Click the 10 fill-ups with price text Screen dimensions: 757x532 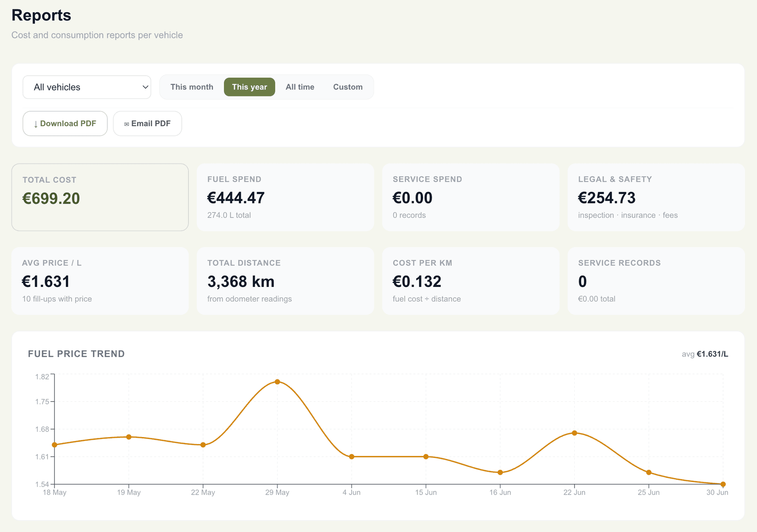click(x=57, y=299)
